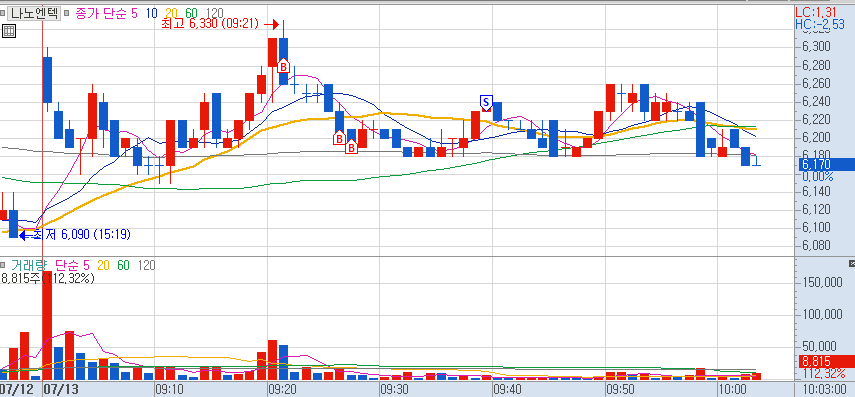Select the lowest red B buy marker
855x397 pixels.
click(x=352, y=146)
